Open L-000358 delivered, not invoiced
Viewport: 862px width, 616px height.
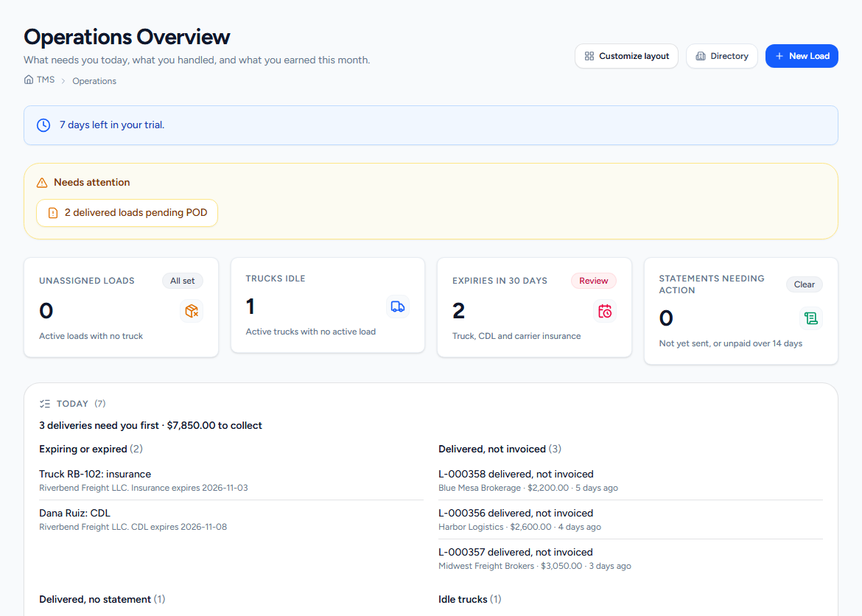click(631, 480)
